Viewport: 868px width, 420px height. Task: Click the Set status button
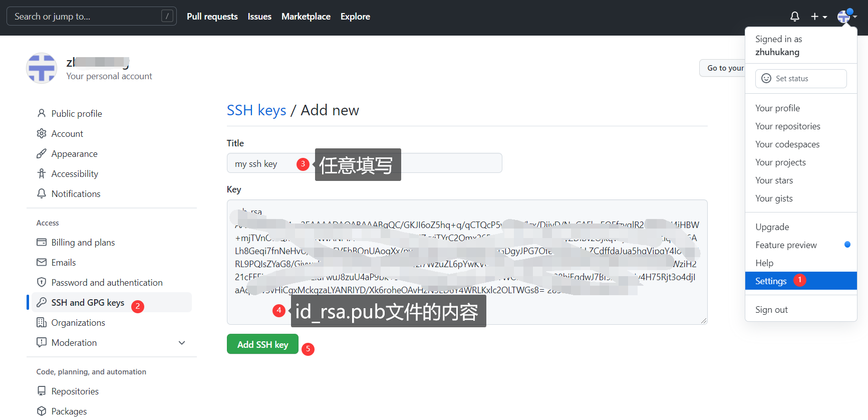pyautogui.click(x=801, y=78)
